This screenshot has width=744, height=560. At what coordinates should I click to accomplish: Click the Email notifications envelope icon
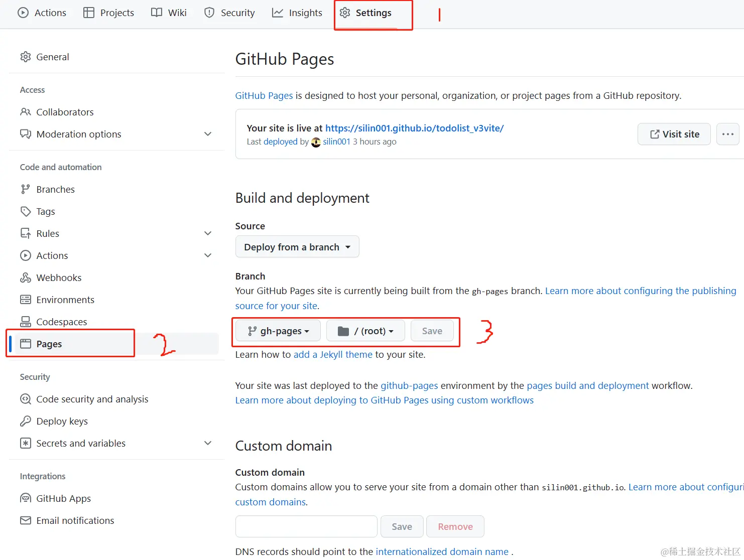pyautogui.click(x=25, y=520)
